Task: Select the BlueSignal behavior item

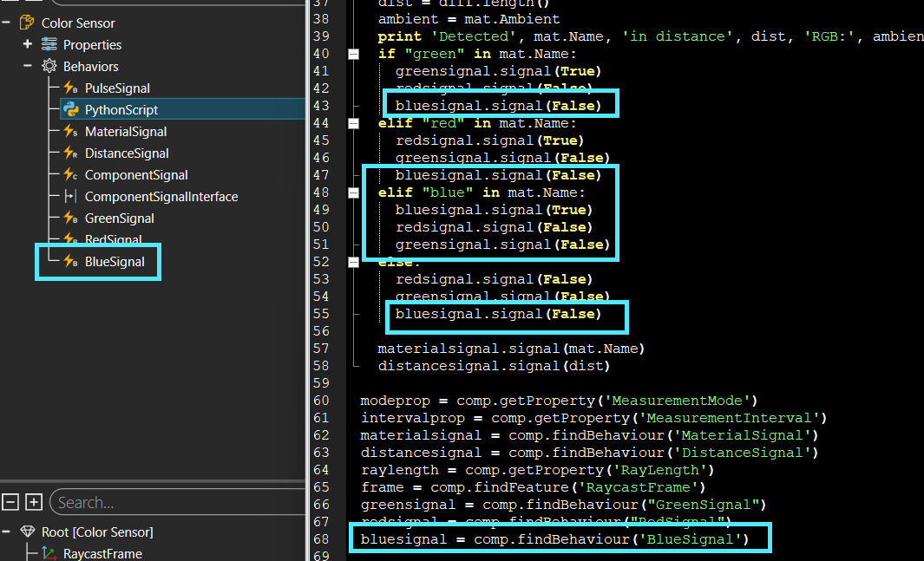Action: tap(114, 262)
